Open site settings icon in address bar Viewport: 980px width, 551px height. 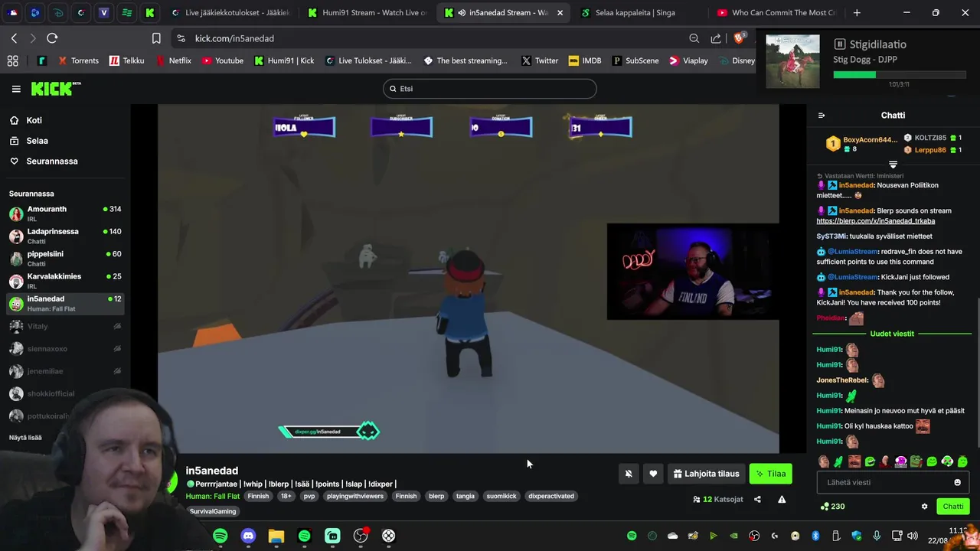[181, 38]
